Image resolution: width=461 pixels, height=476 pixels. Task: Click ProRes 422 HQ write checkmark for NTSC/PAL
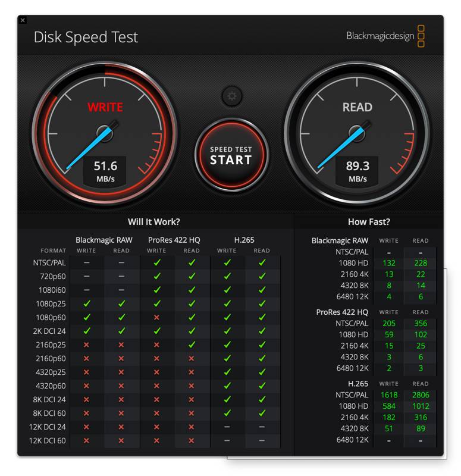click(x=156, y=262)
